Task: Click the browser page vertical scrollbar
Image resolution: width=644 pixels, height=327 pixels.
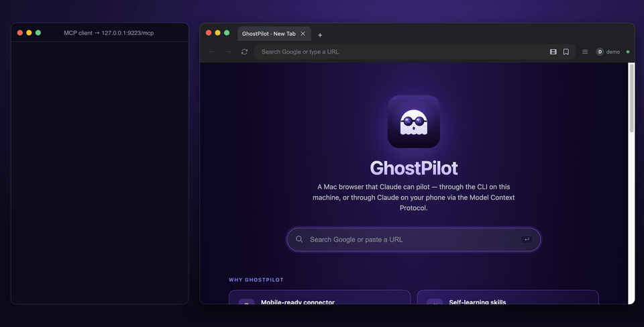Action: click(631, 99)
